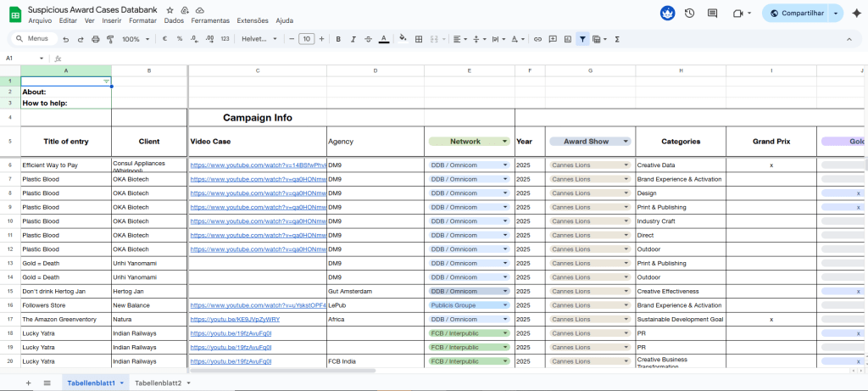The image size is (868, 391).
Task: Open the Arquivo menu
Action: tap(40, 20)
